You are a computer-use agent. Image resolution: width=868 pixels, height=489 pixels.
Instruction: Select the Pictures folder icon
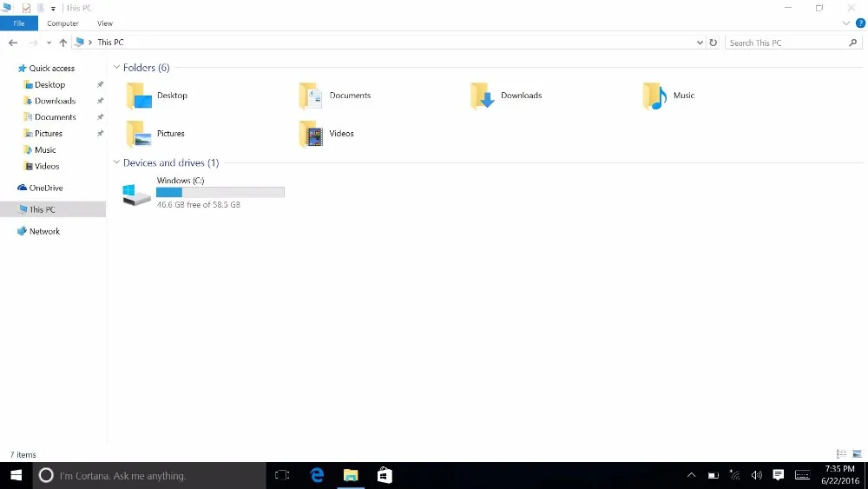click(x=138, y=134)
